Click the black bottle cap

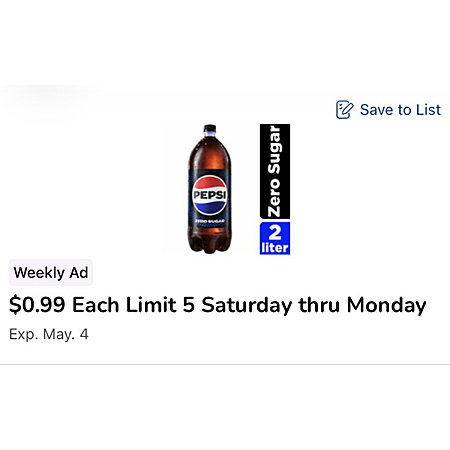210,128
